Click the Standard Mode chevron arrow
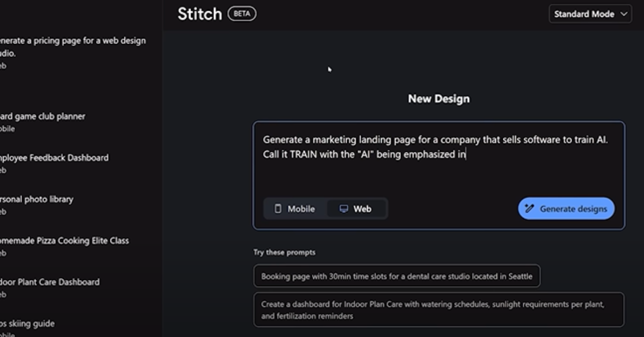Viewport: 644px width, 337px height. click(x=624, y=14)
